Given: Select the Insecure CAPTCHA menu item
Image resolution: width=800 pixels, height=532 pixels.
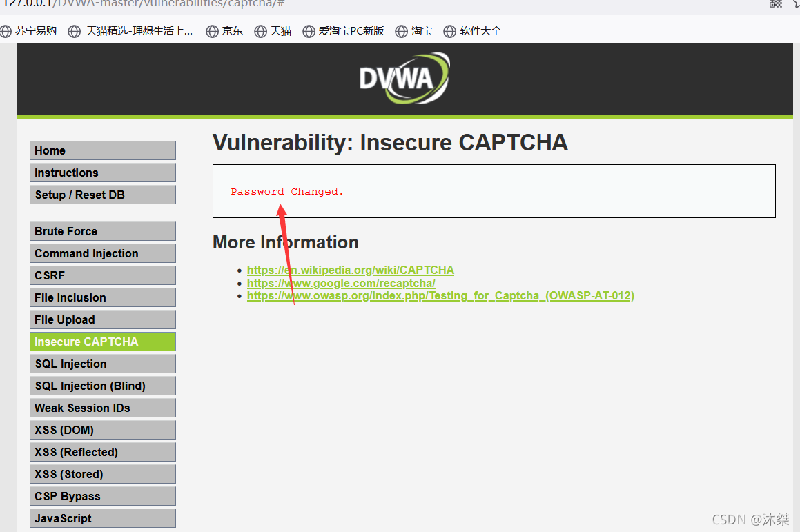Looking at the screenshot, I should [103, 342].
